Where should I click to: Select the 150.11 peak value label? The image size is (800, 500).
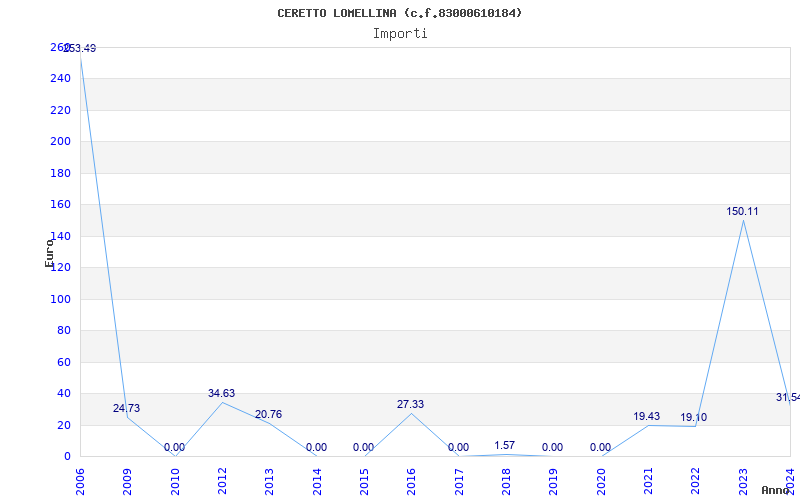pos(742,211)
